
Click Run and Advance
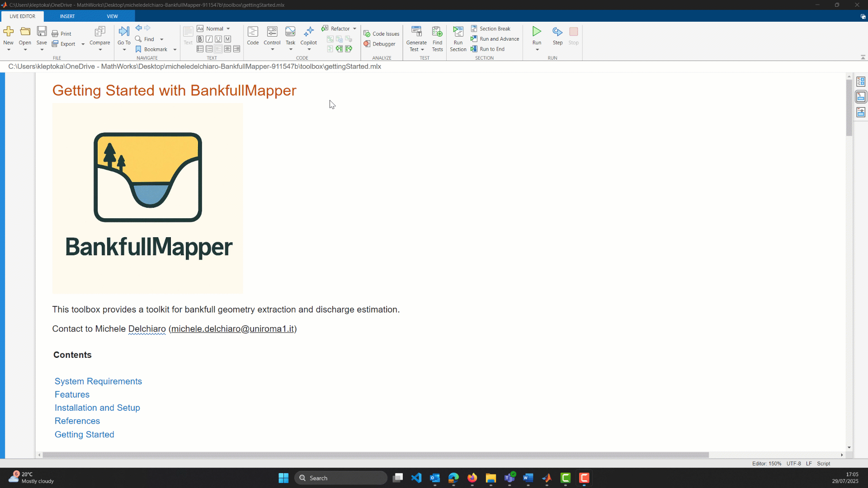click(495, 39)
